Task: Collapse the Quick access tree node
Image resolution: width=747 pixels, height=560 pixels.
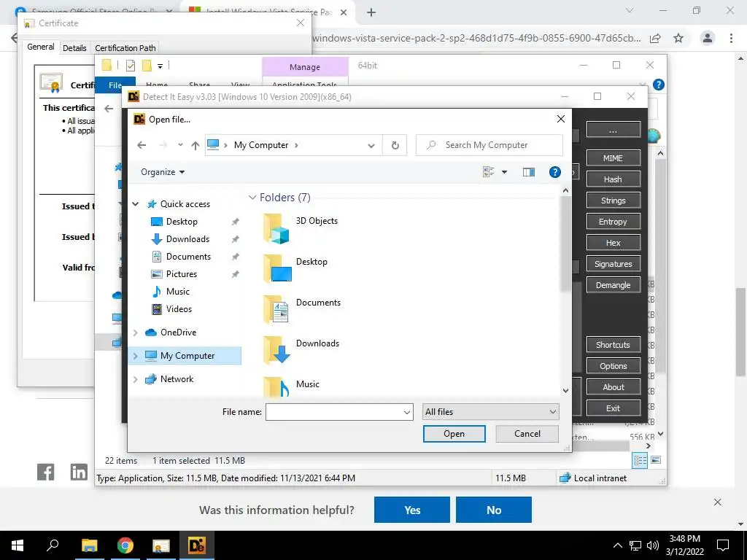Action: [x=135, y=204]
